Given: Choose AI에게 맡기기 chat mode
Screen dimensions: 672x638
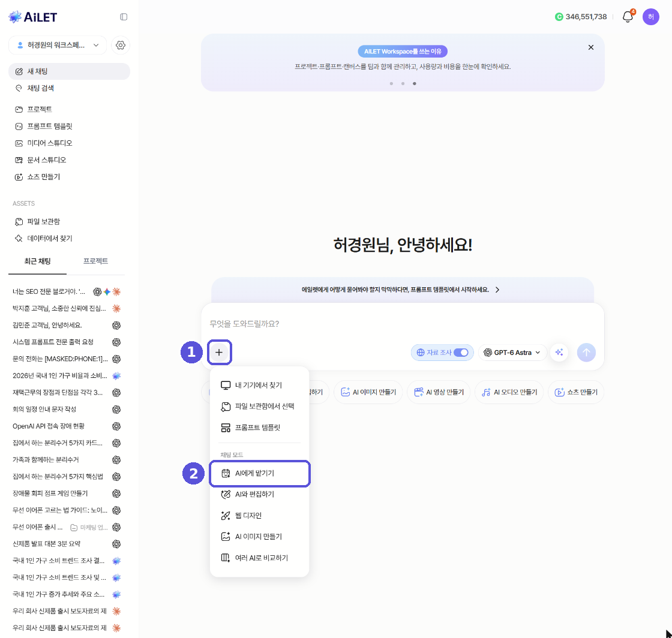Looking at the screenshot, I should pyautogui.click(x=259, y=474).
